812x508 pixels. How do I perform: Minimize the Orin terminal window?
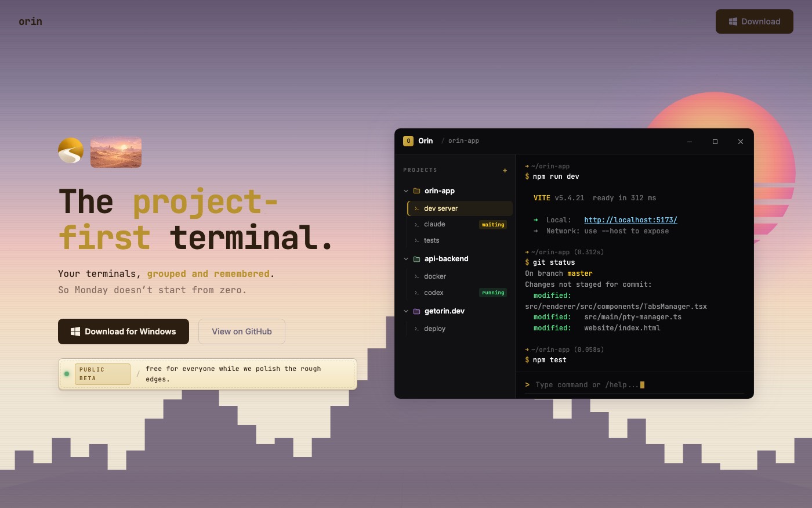click(x=690, y=142)
